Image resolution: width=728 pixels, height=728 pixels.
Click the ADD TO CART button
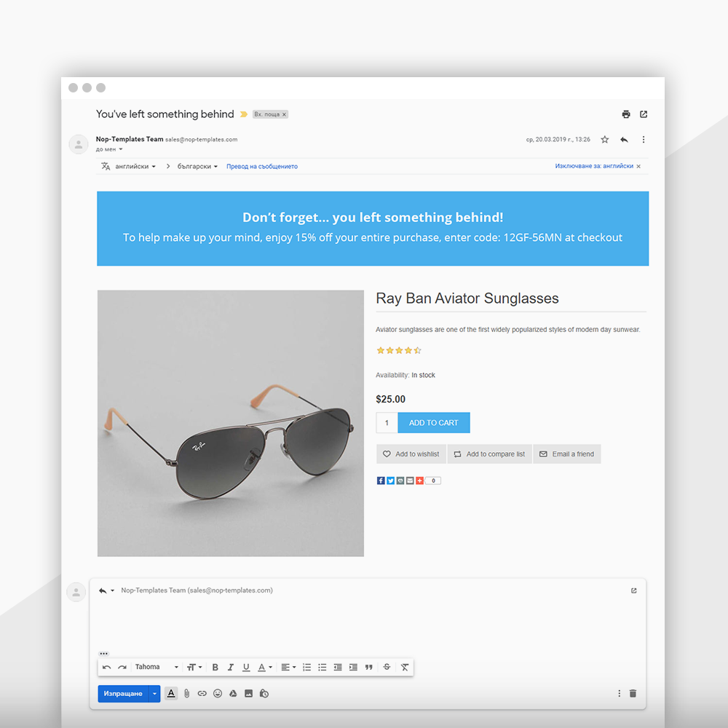[x=434, y=422]
